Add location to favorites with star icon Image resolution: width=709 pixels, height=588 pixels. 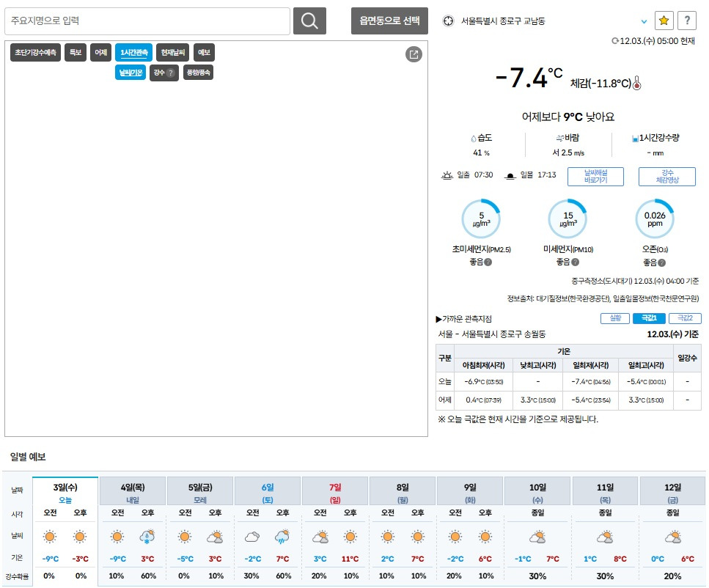pos(664,21)
